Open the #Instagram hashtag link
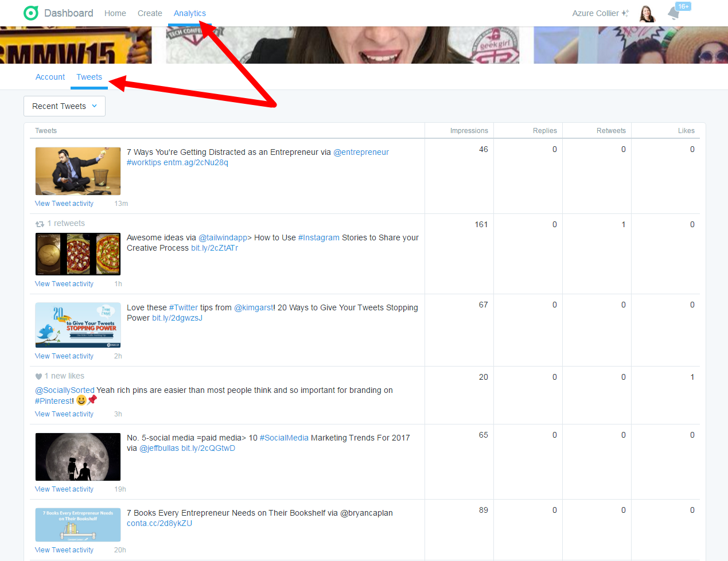This screenshot has width=728, height=561. tap(319, 237)
